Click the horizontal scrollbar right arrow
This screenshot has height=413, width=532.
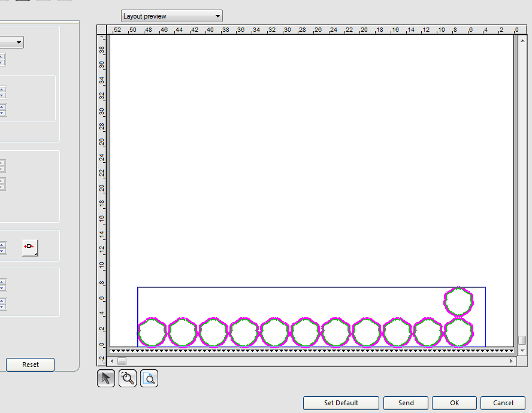pyautogui.click(x=511, y=361)
